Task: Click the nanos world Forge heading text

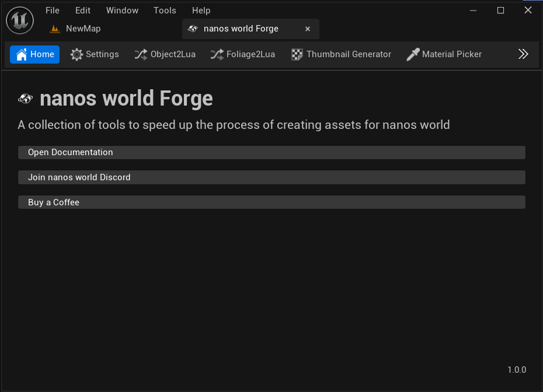Action: pos(126,99)
